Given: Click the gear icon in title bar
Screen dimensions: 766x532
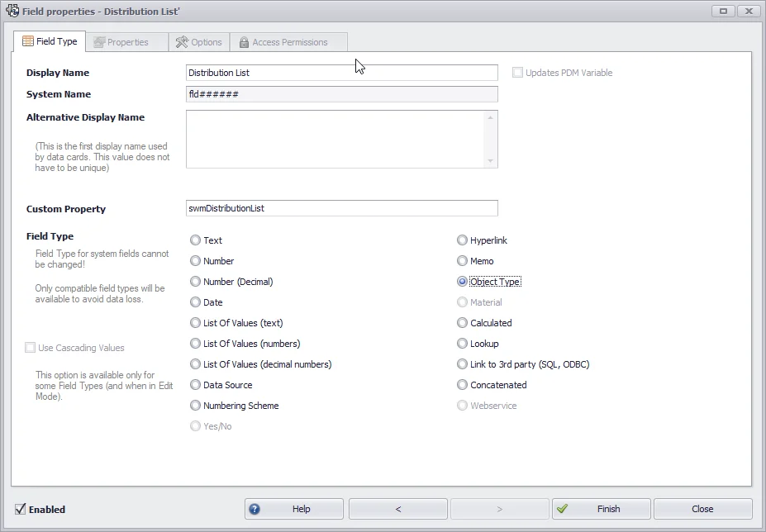Looking at the screenshot, I should tap(12, 10).
